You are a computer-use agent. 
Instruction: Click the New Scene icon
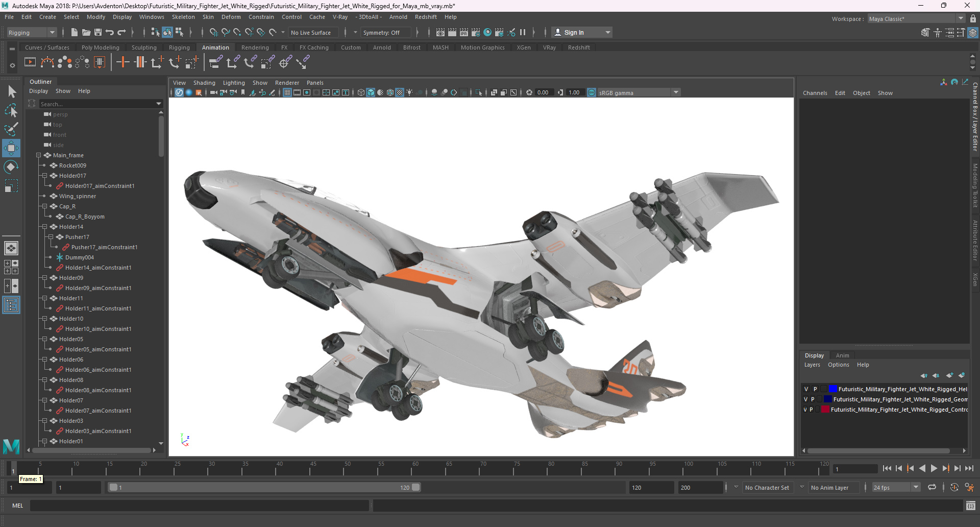(74, 32)
